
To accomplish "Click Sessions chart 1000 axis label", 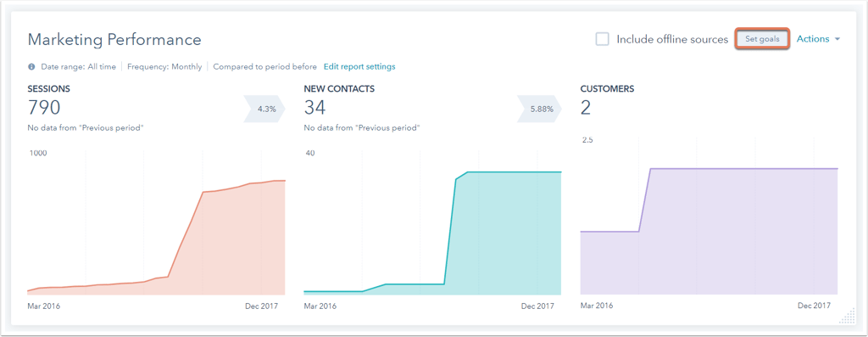I will click(x=37, y=153).
